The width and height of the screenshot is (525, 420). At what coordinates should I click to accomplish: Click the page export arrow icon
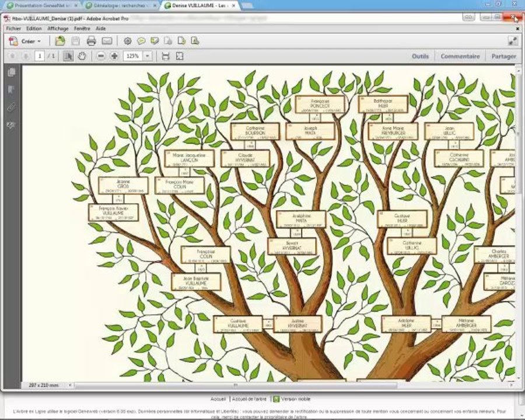pyautogui.click(x=181, y=41)
